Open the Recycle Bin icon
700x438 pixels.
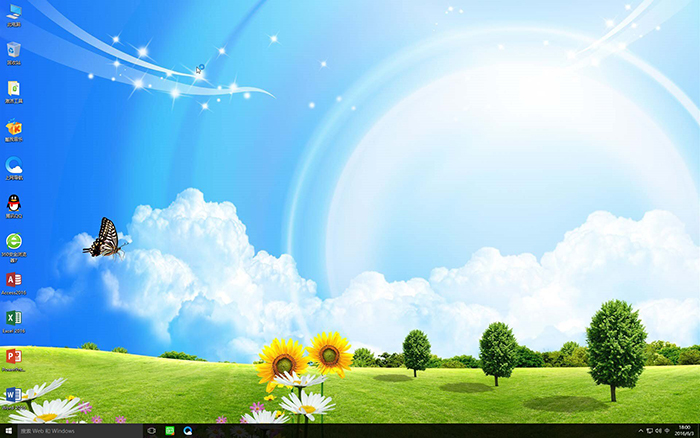pos(14,49)
